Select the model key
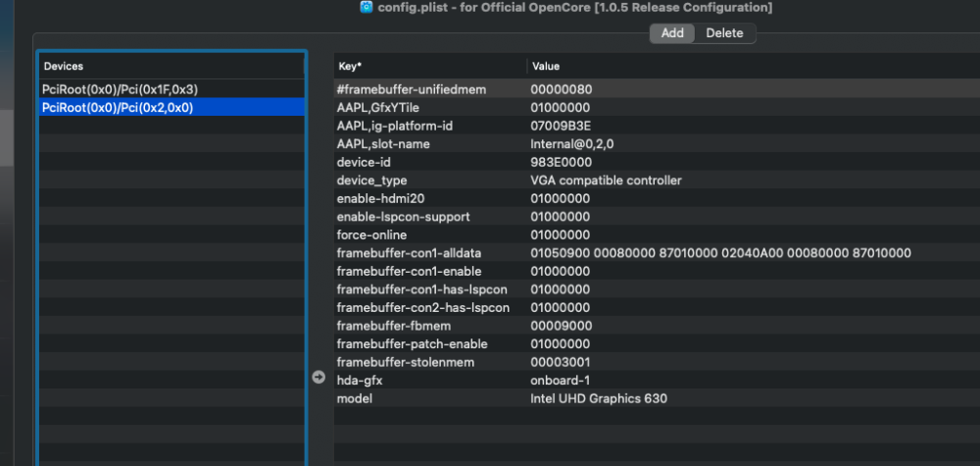This screenshot has height=466, width=980. point(355,398)
